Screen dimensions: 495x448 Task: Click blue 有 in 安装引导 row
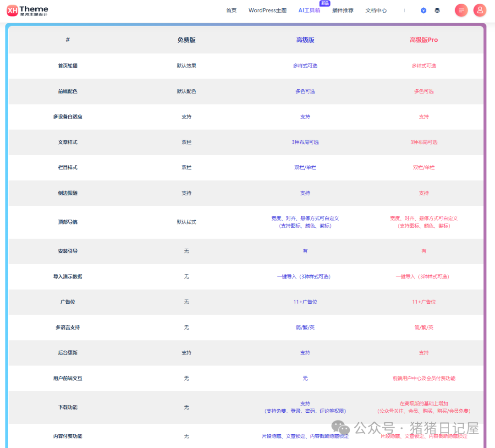tap(305, 251)
